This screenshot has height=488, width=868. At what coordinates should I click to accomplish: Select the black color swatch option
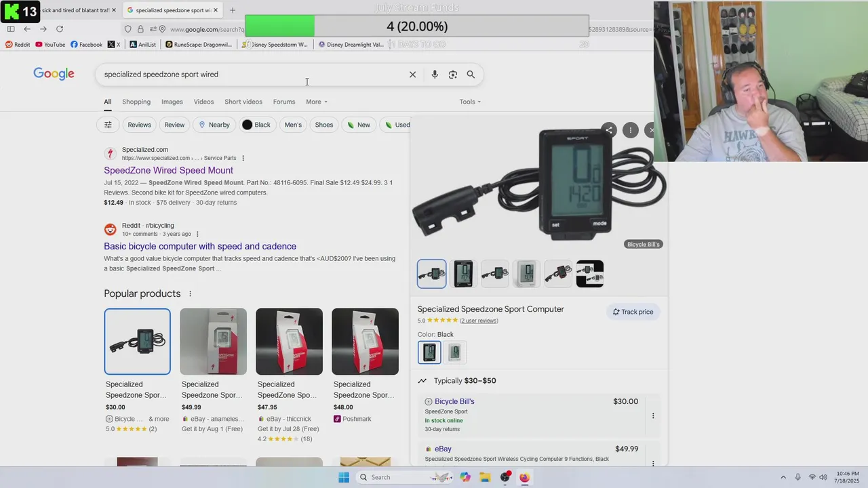click(x=429, y=352)
